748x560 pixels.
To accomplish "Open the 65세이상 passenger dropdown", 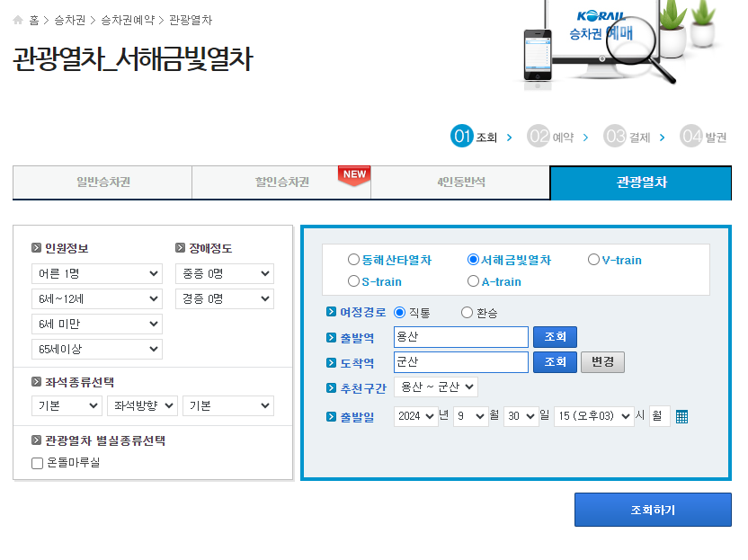I will pyautogui.click(x=97, y=349).
